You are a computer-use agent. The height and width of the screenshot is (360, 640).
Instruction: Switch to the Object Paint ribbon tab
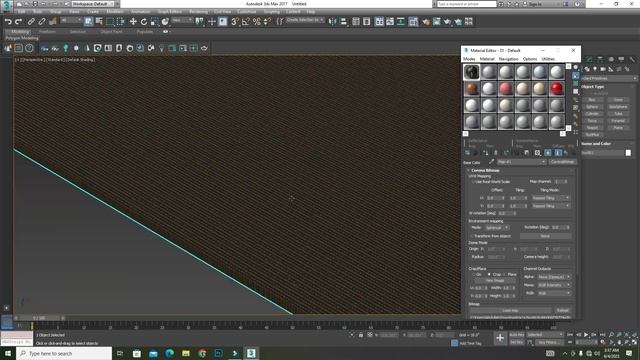coord(111,31)
